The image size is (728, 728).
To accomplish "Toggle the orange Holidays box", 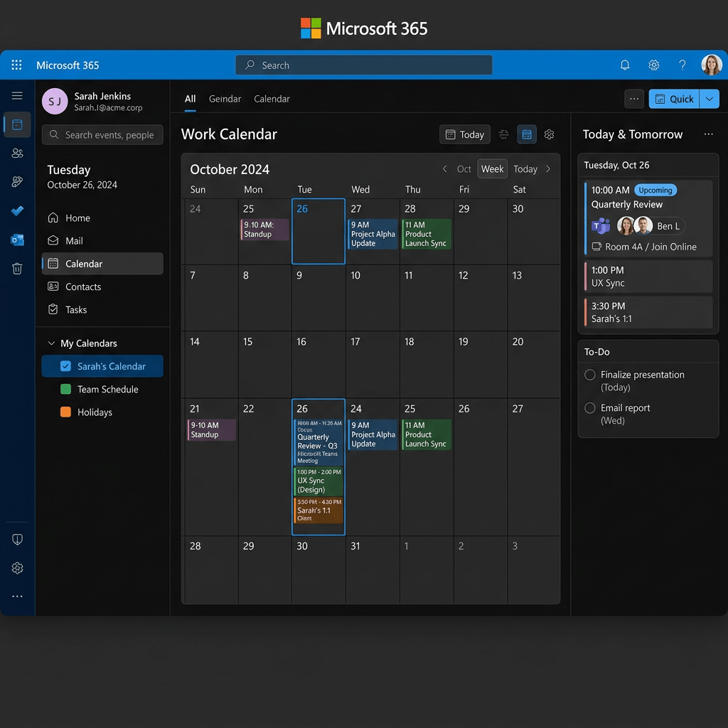I will coord(65,412).
